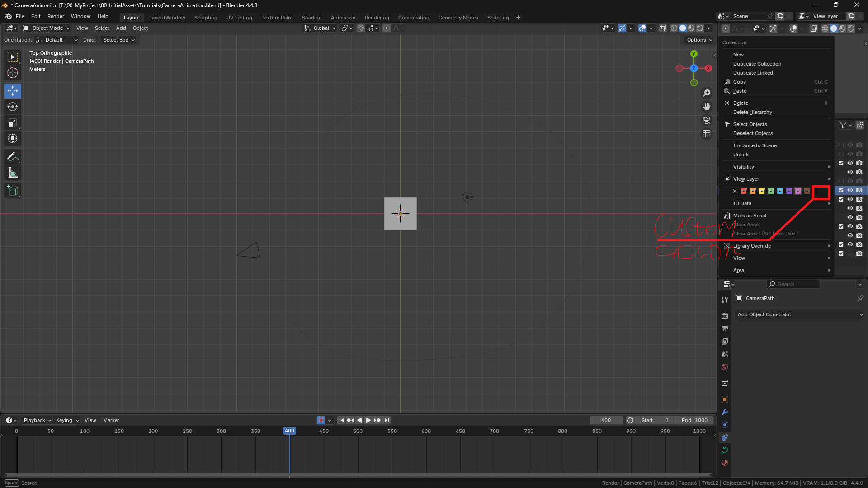Viewport: 868px width, 488px height.
Task: Toggle proportional editing in viewport header
Action: click(387, 28)
